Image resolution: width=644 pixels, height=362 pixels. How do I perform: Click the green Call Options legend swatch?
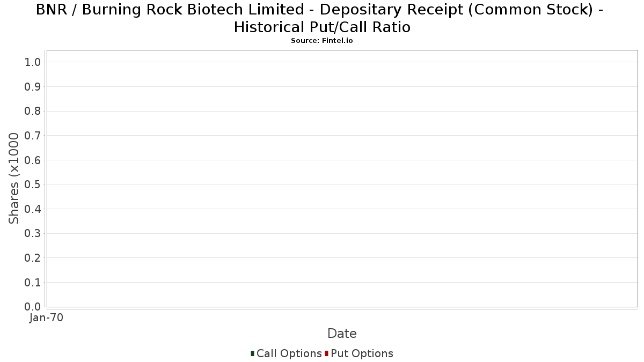coord(252,353)
